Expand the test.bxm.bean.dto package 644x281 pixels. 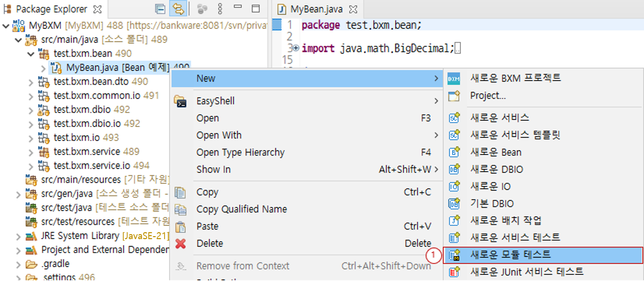(31, 82)
